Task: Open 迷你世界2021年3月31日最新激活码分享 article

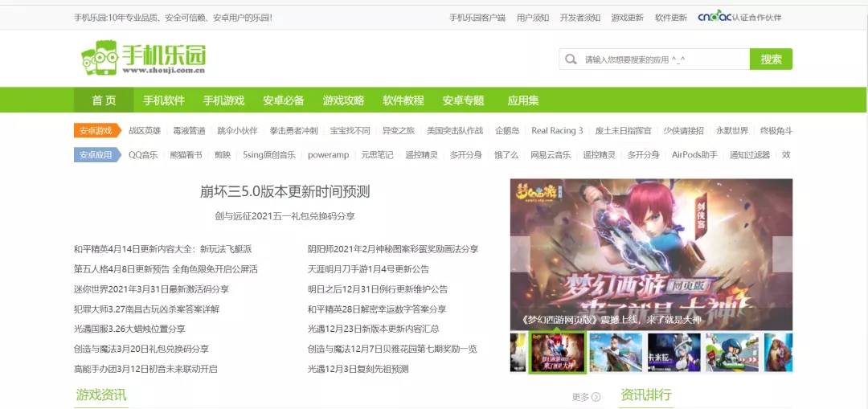Action: [151, 289]
